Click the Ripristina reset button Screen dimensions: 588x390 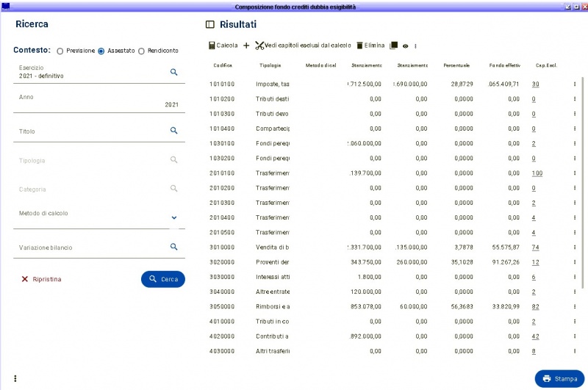tap(41, 279)
